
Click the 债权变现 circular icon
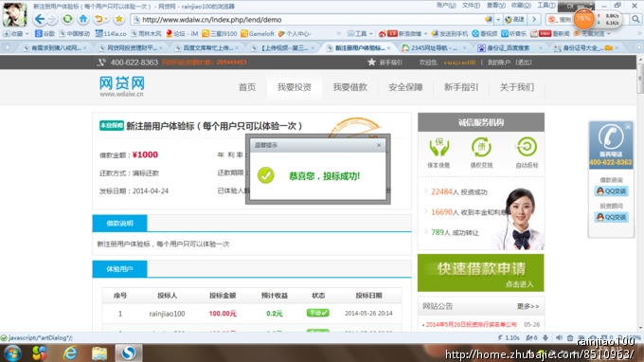point(481,147)
